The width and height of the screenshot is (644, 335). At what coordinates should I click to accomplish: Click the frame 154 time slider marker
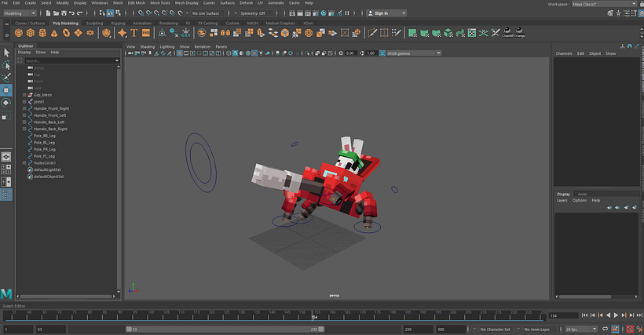pos(313,315)
